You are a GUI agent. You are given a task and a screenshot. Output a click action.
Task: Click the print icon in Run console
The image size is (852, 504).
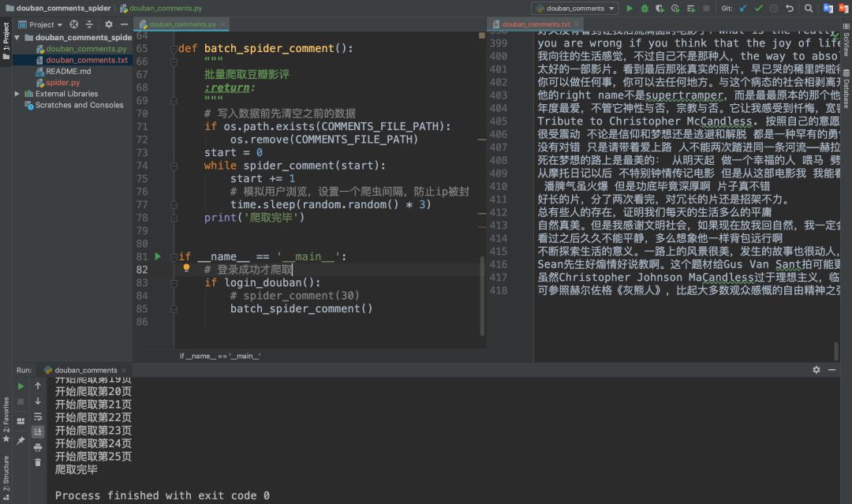click(x=38, y=447)
